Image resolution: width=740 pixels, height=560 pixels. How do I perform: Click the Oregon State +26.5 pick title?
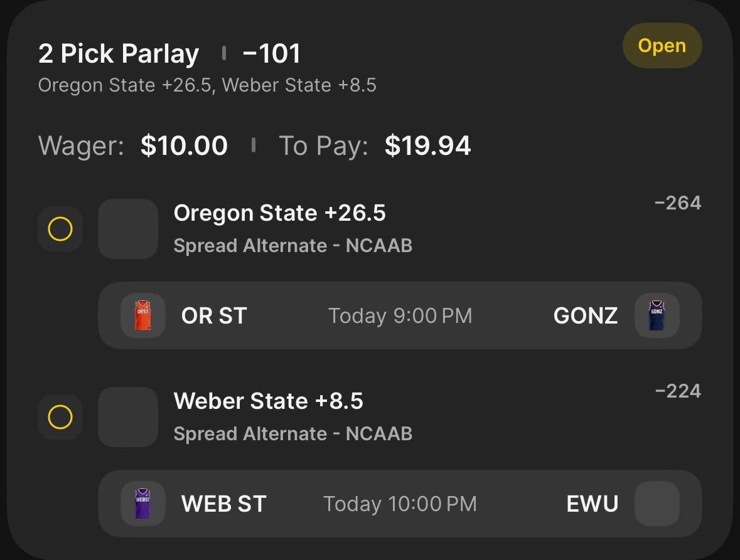(279, 213)
